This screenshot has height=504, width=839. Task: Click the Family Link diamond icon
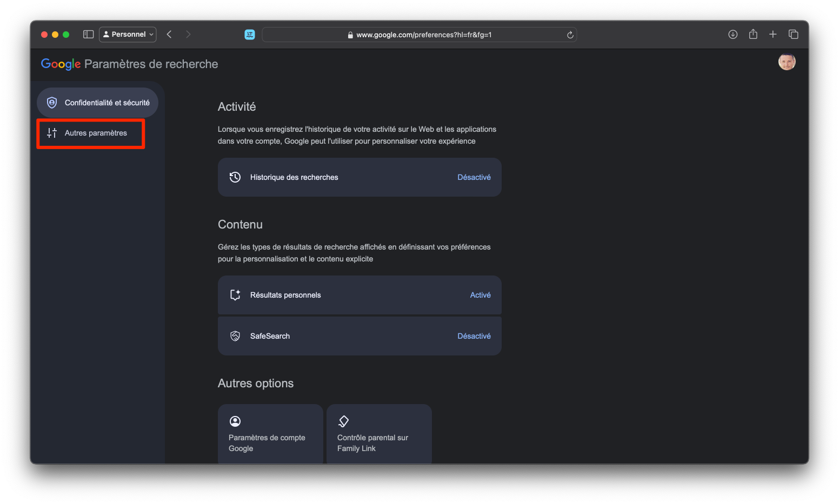(x=343, y=421)
